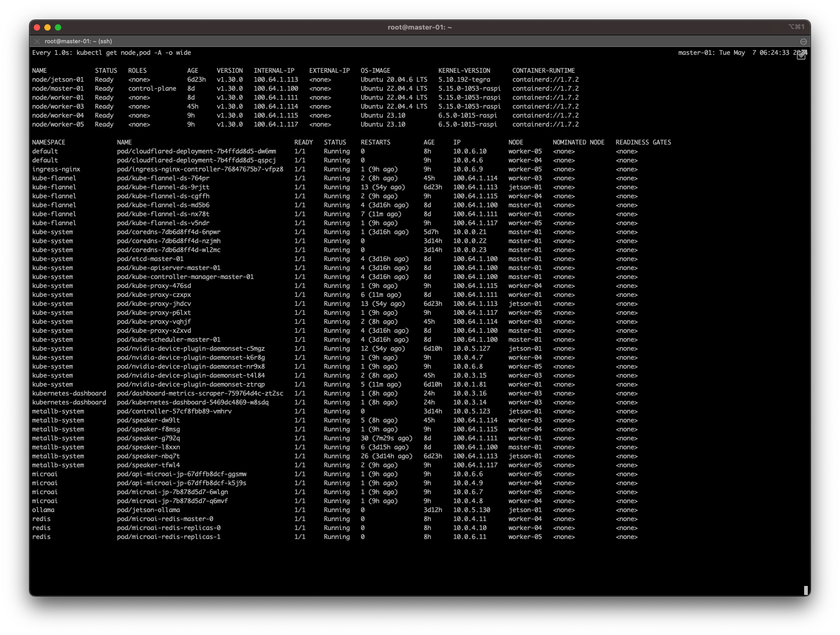Click the KERNEL-VERSION column header
The height and width of the screenshot is (635, 840).
coord(464,71)
